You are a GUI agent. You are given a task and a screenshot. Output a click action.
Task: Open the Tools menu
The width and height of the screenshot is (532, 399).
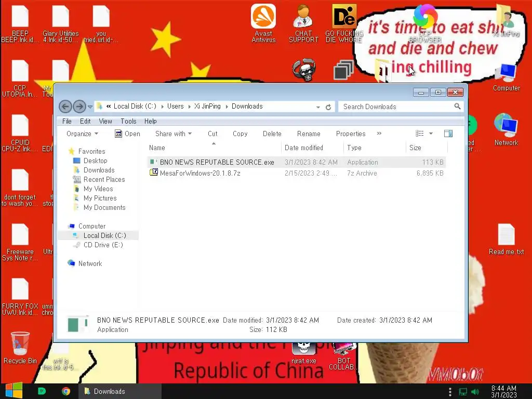coord(128,121)
